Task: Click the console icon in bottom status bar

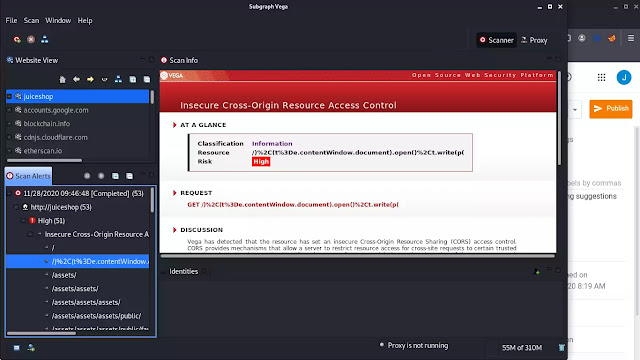Action: click(16, 348)
